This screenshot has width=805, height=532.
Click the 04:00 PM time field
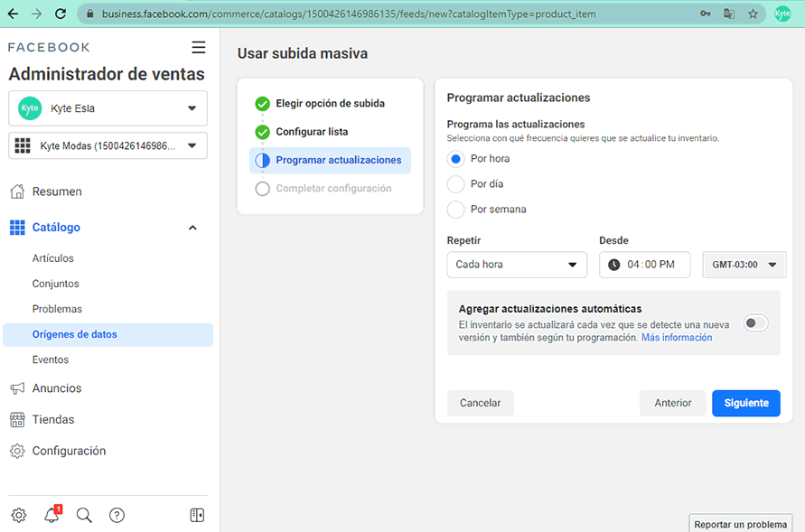tap(644, 265)
